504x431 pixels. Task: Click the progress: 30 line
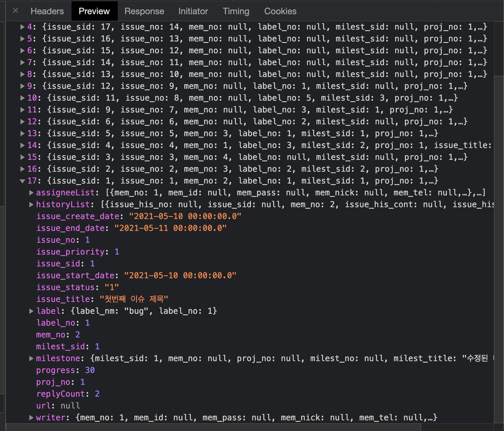click(x=65, y=370)
